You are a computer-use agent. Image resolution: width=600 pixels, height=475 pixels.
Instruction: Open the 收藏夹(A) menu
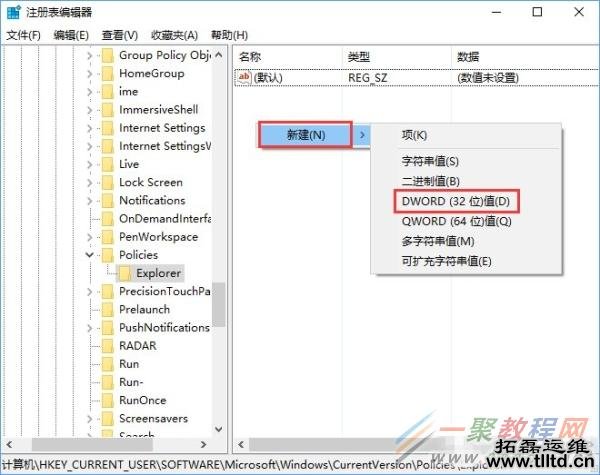point(174,35)
